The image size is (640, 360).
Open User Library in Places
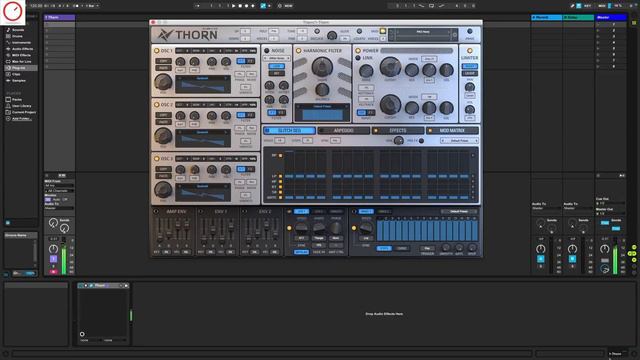click(21, 106)
